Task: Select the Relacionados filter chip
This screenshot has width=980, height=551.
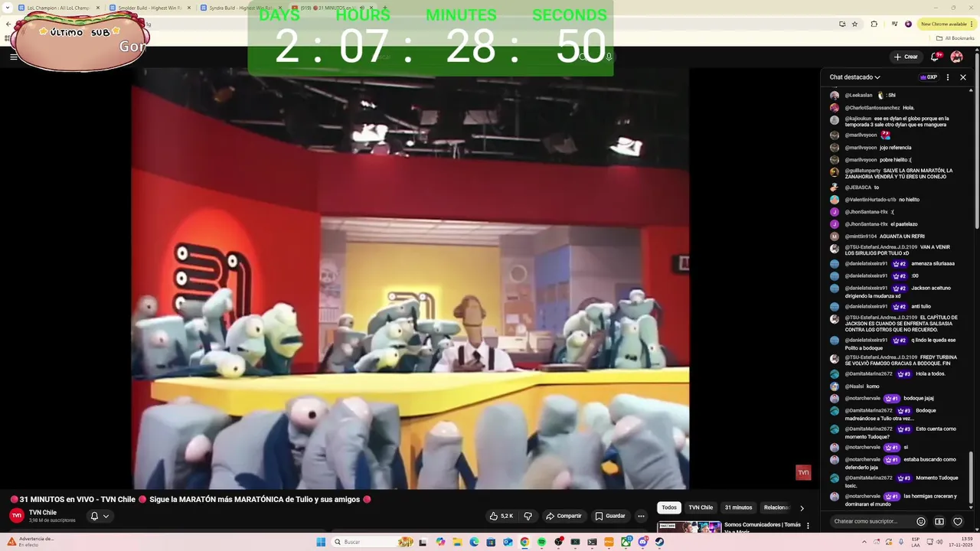Action: (x=776, y=507)
